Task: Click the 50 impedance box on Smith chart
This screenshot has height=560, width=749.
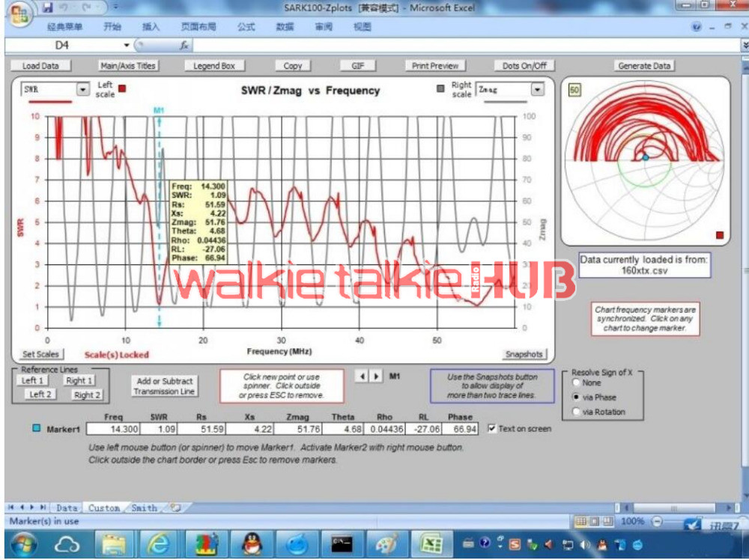Action: point(574,90)
